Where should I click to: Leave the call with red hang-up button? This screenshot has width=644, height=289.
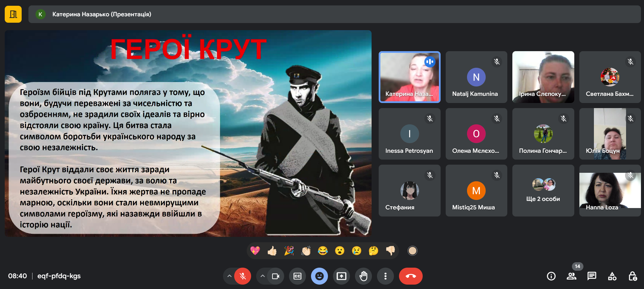[410, 276]
